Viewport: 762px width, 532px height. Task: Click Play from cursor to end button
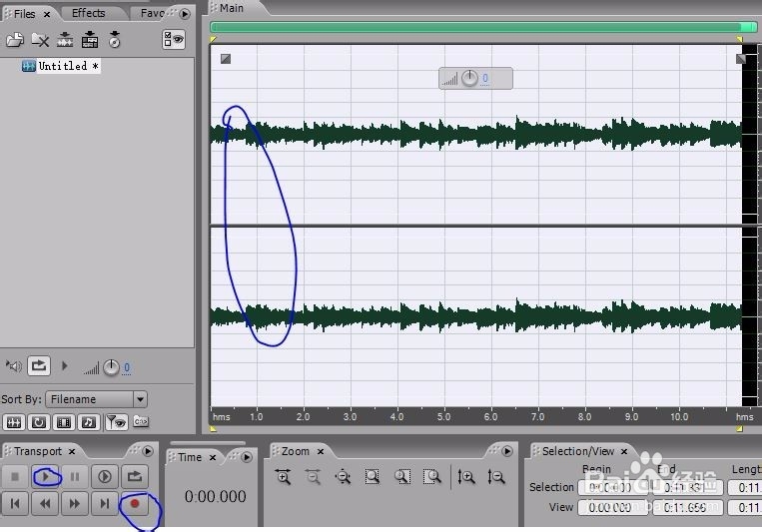tap(105, 477)
